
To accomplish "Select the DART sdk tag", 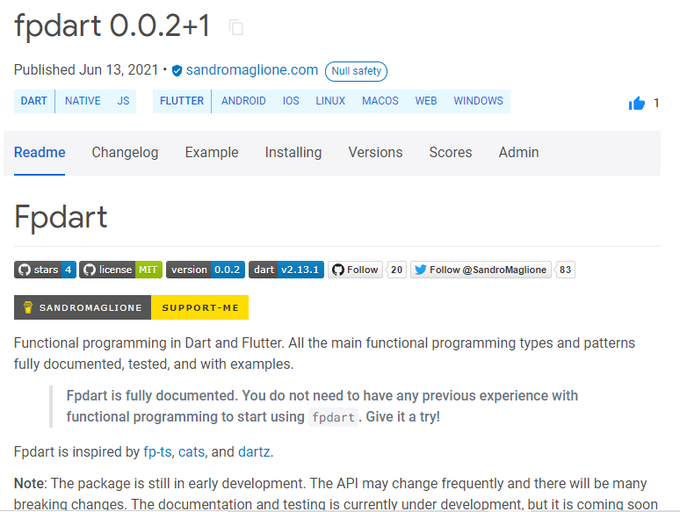I will click(x=34, y=101).
